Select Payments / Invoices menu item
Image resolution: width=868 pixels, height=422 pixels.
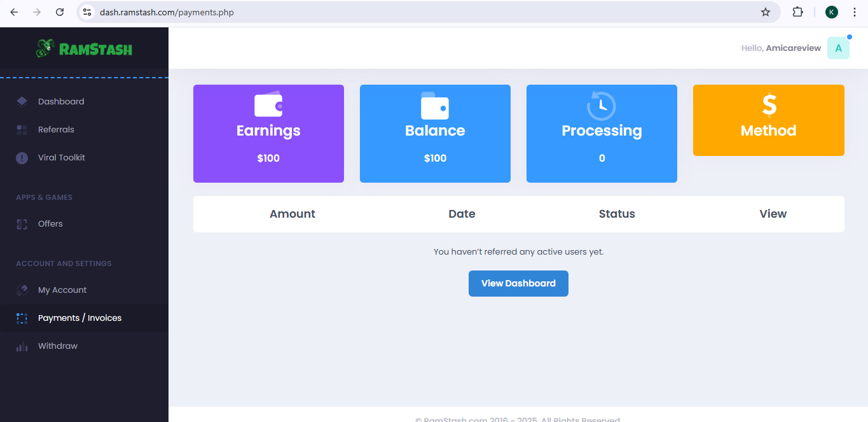coord(79,318)
